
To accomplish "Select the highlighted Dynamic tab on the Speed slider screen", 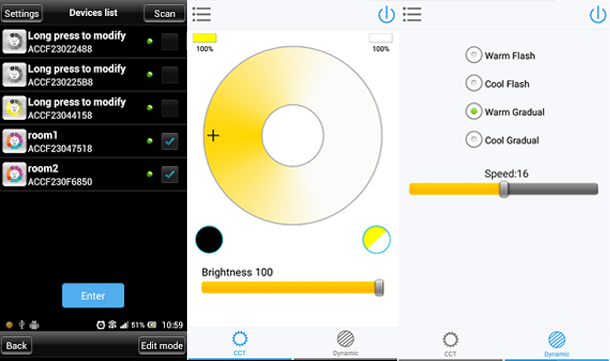I will pos(557,344).
